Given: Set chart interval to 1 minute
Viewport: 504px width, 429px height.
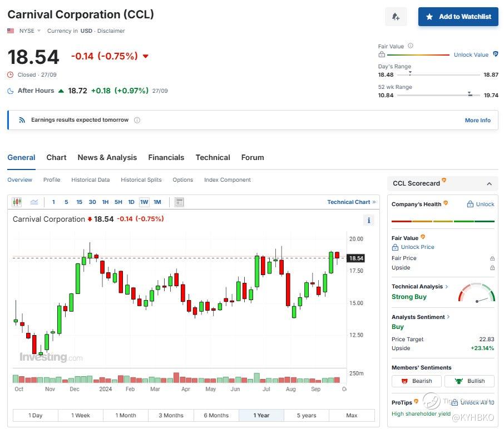Looking at the screenshot, I should point(53,202).
